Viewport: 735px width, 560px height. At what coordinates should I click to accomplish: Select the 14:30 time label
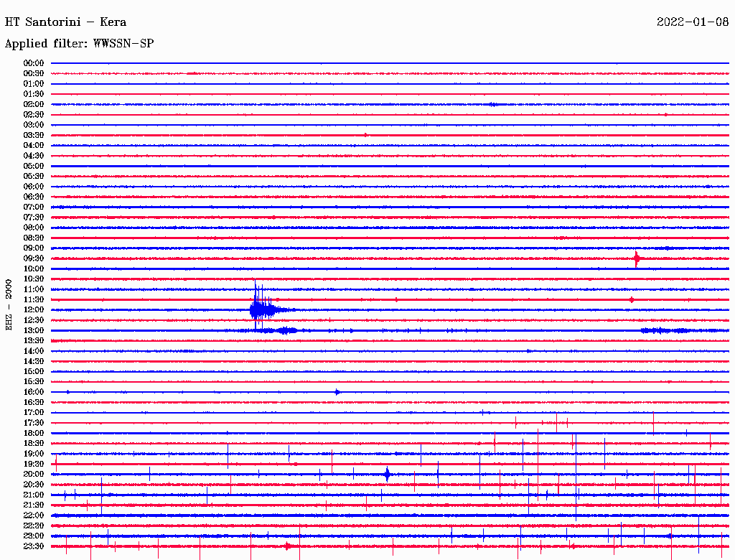[34, 361]
